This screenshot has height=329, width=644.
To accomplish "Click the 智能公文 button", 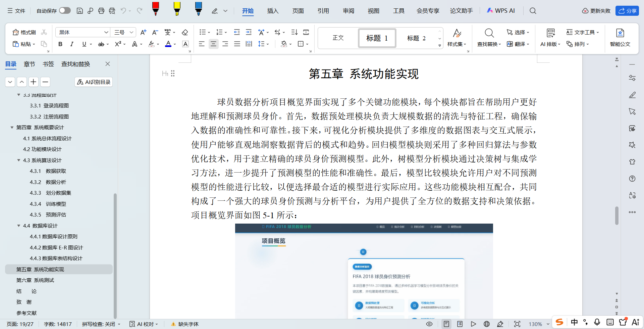I will point(620,38).
